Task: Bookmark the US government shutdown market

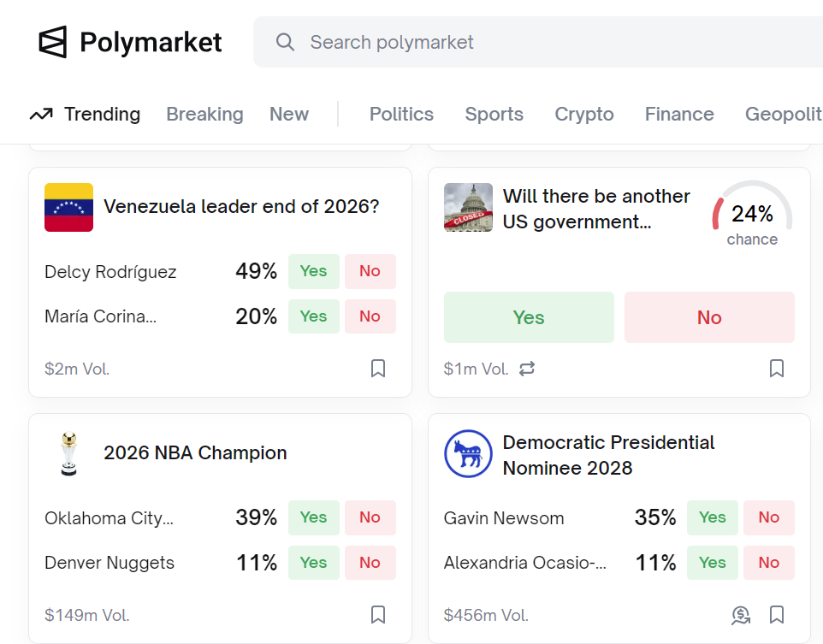Action: [777, 369]
